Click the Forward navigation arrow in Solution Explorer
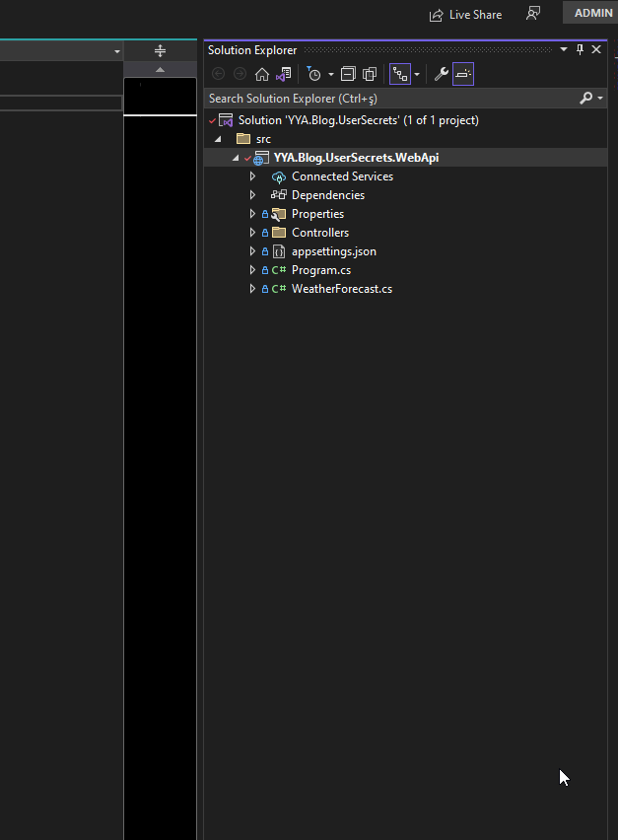The height and width of the screenshot is (840, 618). [240, 74]
